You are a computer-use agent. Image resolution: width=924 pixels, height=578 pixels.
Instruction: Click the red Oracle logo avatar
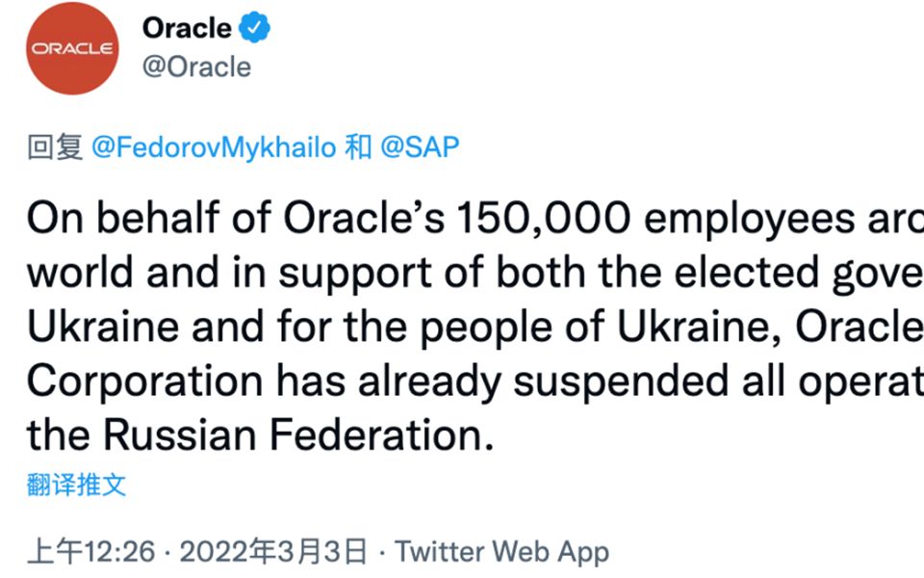coord(72,48)
